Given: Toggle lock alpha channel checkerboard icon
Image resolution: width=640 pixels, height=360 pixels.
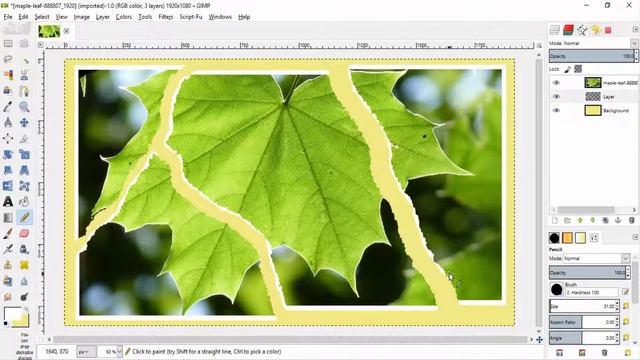Looking at the screenshot, I should tap(578, 69).
